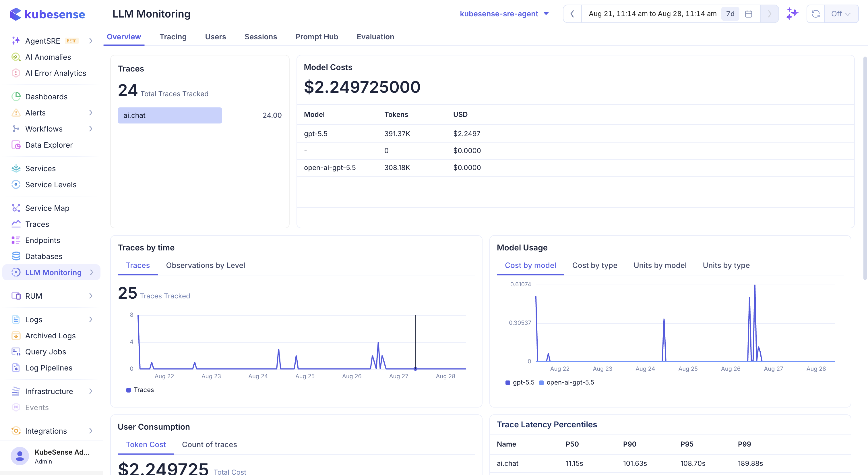Open the Log Pipelines icon
Image resolution: width=868 pixels, height=475 pixels.
pos(16,368)
